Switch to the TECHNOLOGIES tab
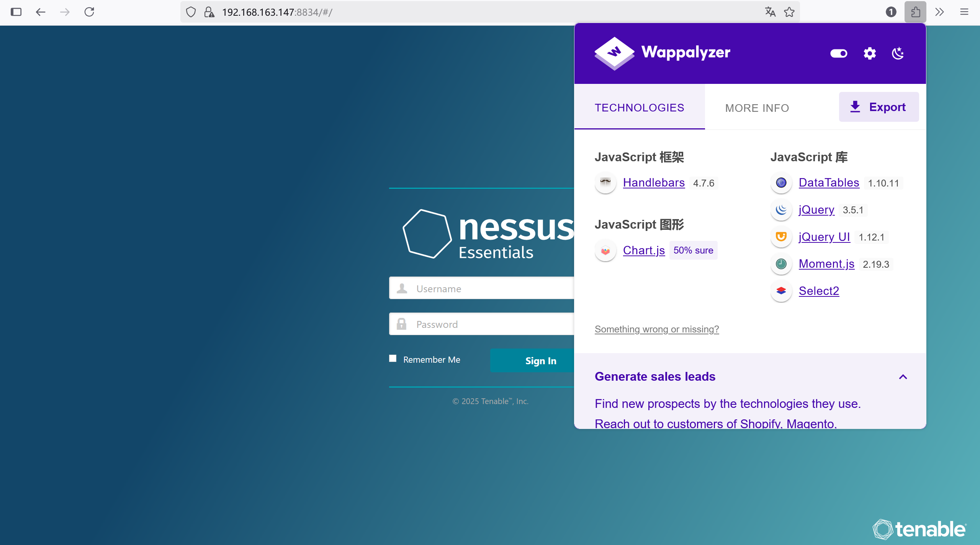Viewport: 980px width, 545px height. 640,108
